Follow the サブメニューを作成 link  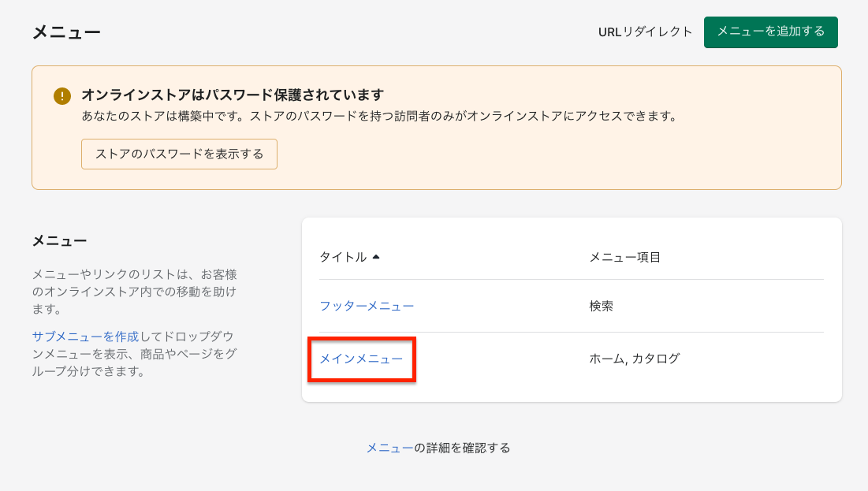coord(85,337)
